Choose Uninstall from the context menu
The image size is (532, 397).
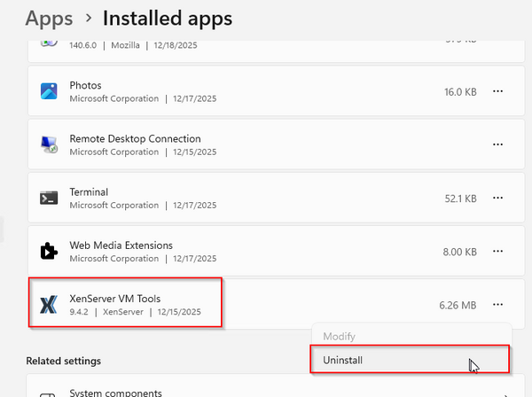pyautogui.click(x=341, y=360)
